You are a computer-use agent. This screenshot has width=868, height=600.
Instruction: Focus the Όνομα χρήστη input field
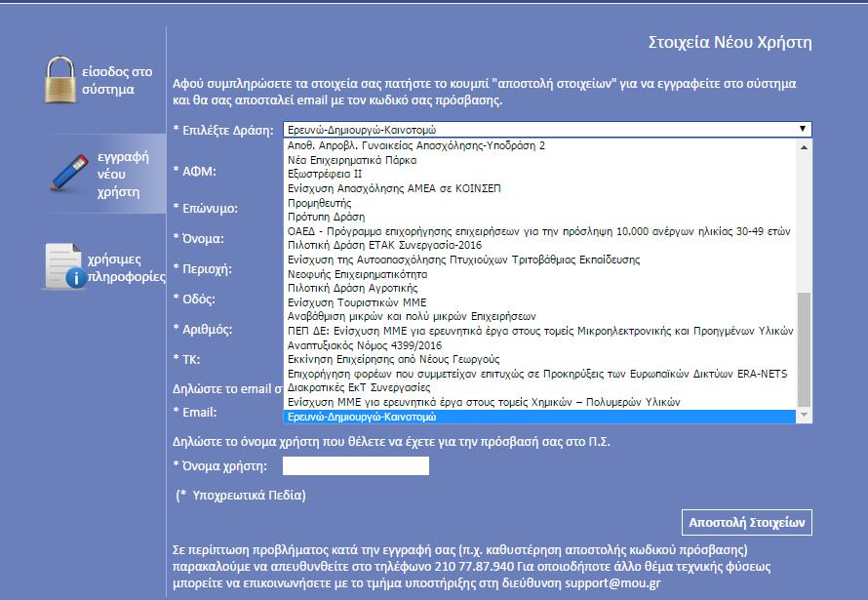tap(355, 465)
